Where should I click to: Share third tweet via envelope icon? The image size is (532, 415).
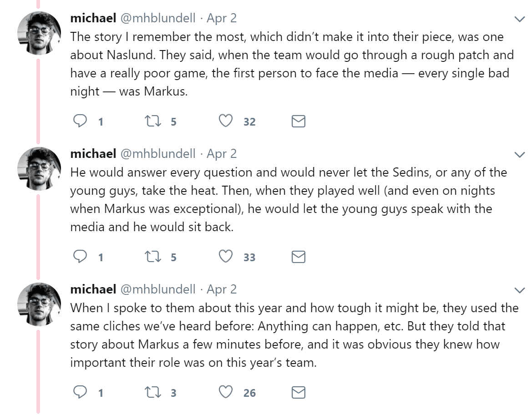[298, 392]
